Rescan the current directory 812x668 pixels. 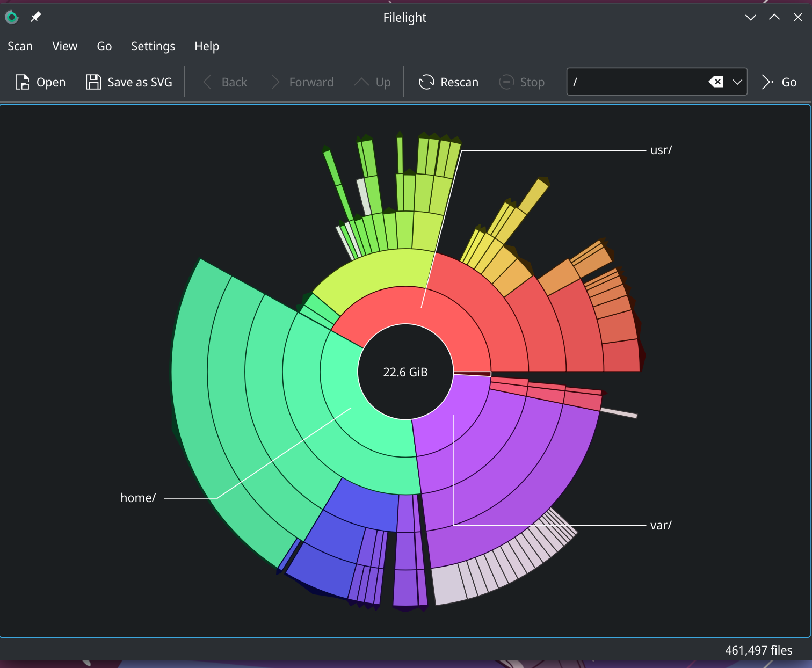(448, 82)
